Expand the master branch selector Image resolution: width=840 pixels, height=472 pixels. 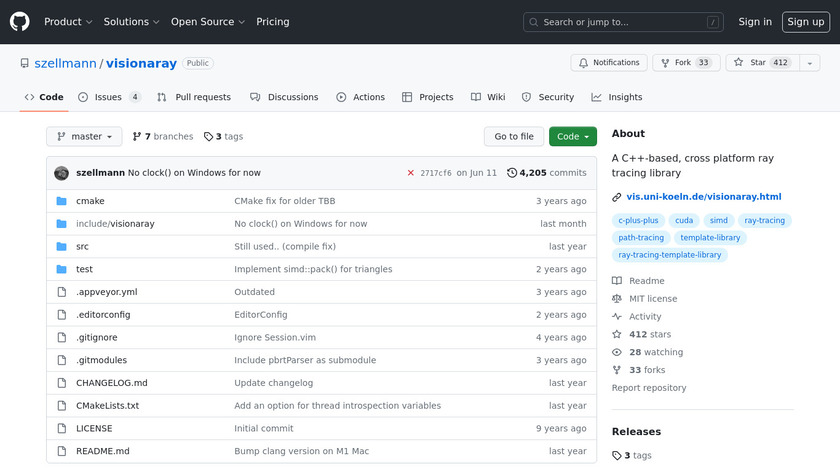coord(84,137)
